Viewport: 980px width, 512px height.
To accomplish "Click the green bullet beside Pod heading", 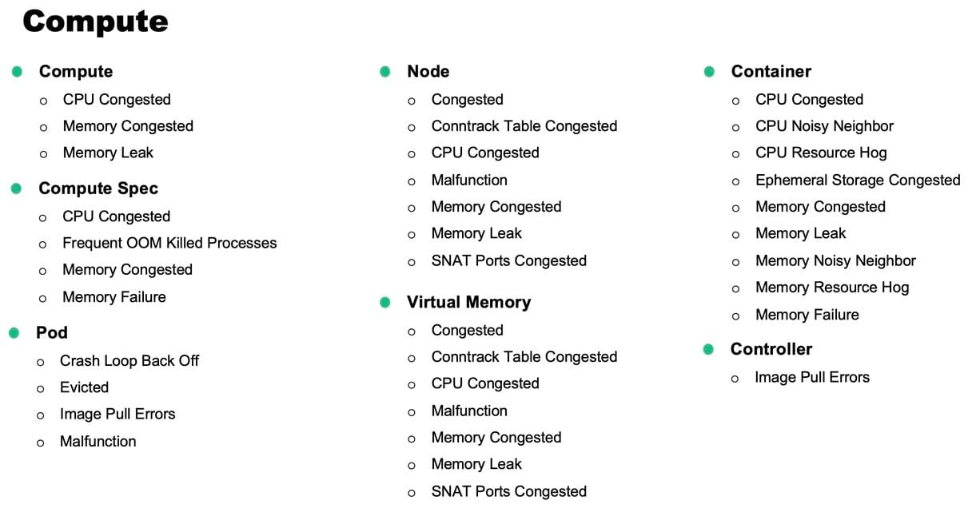I will (14, 333).
